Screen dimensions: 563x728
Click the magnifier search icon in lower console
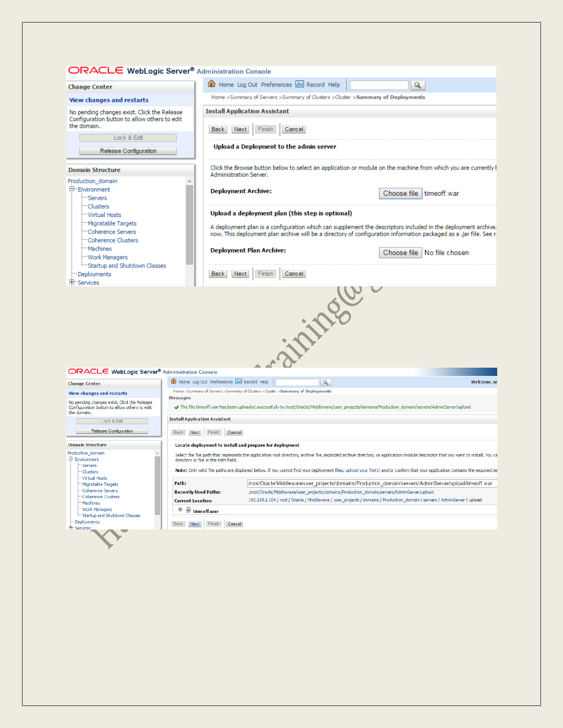pos(326,382)
